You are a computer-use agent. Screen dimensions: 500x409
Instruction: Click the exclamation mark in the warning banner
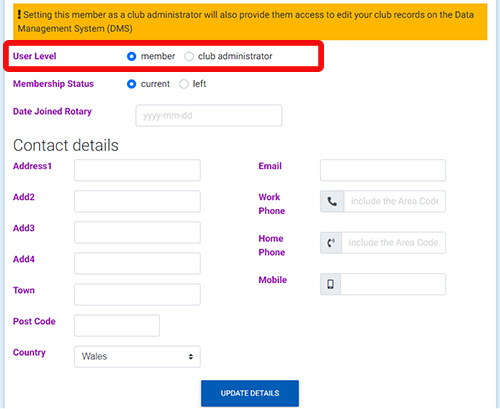point(19,14)
